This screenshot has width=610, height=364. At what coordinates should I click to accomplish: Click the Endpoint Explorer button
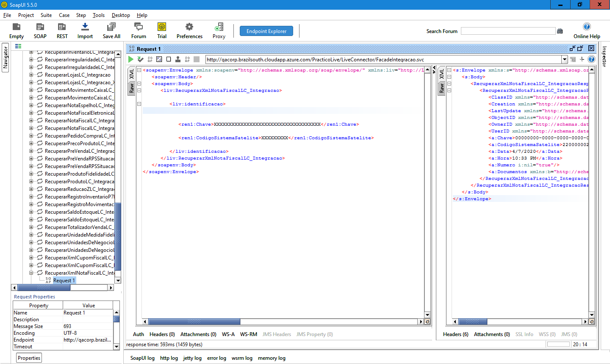[266, 31]
